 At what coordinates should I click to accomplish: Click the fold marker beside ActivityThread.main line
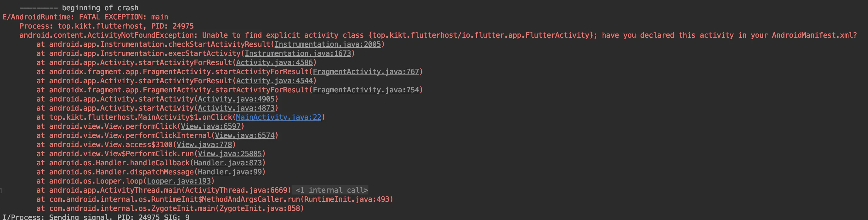(x=1, y=191)
